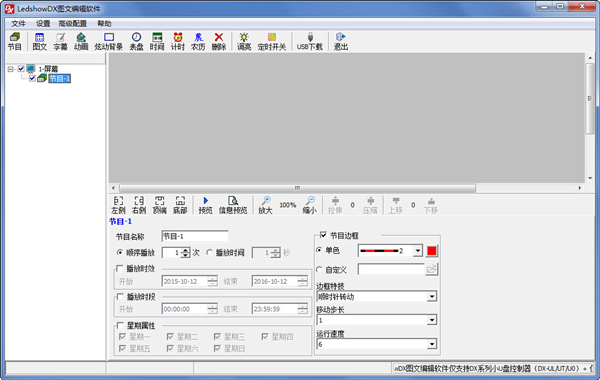Viewport: 600px width, 380px height.
Task: Click the canvas vertical scrollbar
Action: 590,98
